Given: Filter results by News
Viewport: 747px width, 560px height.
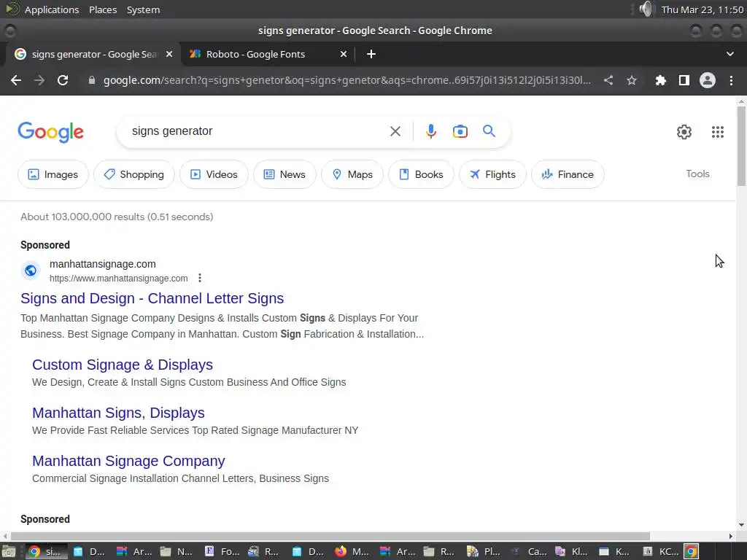Looking at the screenshot, I should tap(285, 174).
